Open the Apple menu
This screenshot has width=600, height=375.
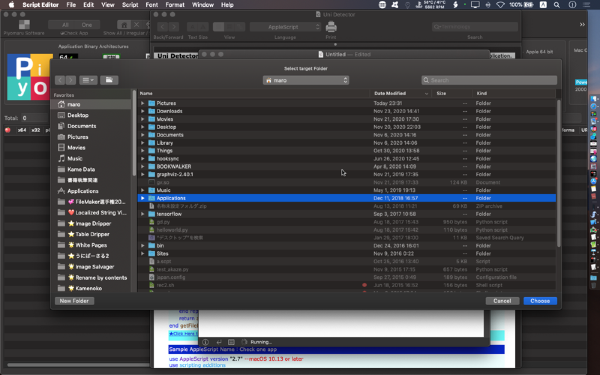click(11, 5)
